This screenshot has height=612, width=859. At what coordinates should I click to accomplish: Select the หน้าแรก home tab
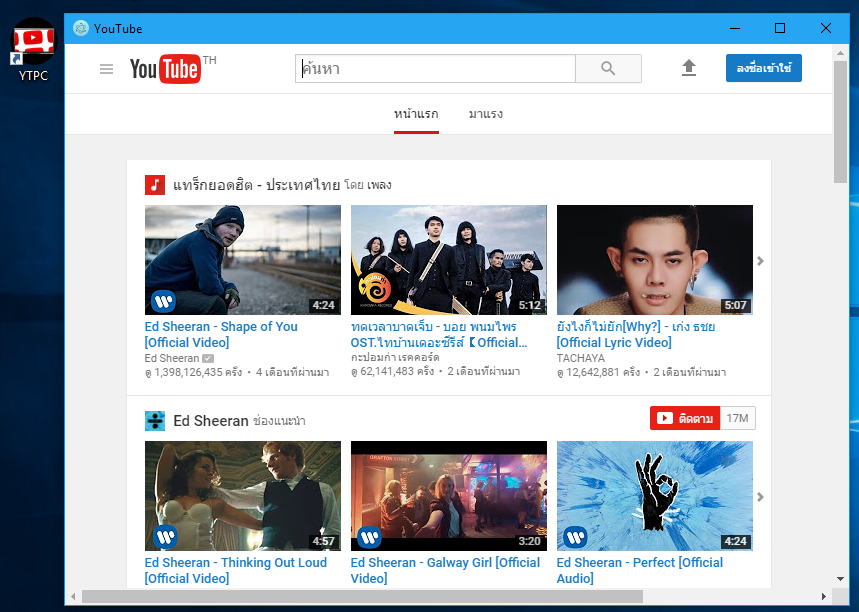(416, 114)
